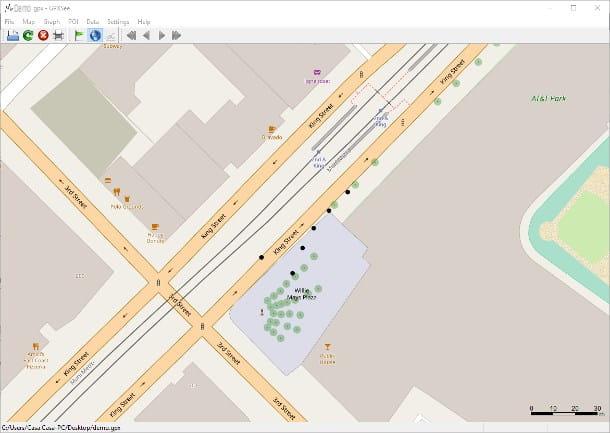Maximize the GPXSee window
The image size is (610, 433).
click(x=573, y=8)
